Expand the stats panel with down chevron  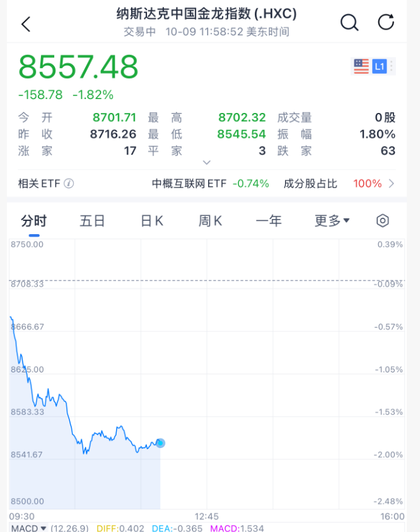[x=206, y=163]
